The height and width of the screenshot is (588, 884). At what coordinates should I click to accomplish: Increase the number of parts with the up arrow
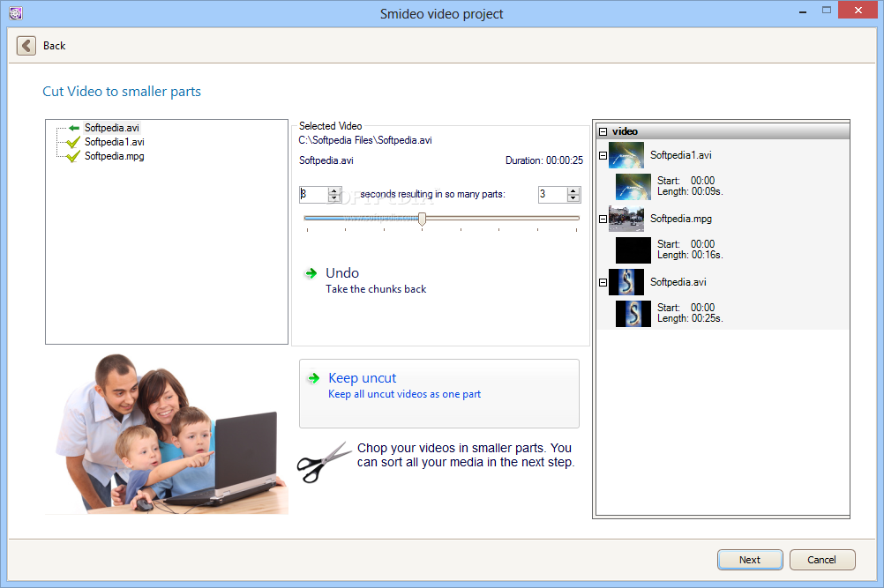pyautogui.click(x=573, y=191)
